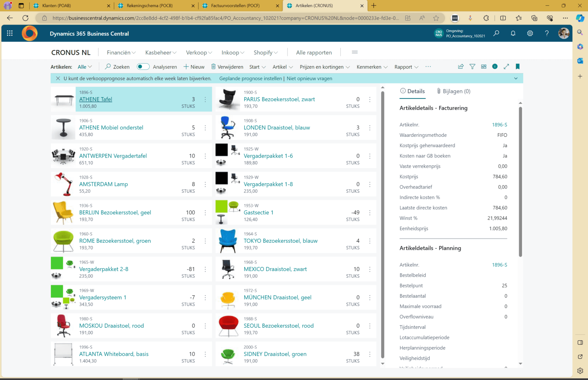This screenshot has height=380, width=588.
Task: Switch to Klanten (POAB) browser tab
Action: click(x=71, y=6)
